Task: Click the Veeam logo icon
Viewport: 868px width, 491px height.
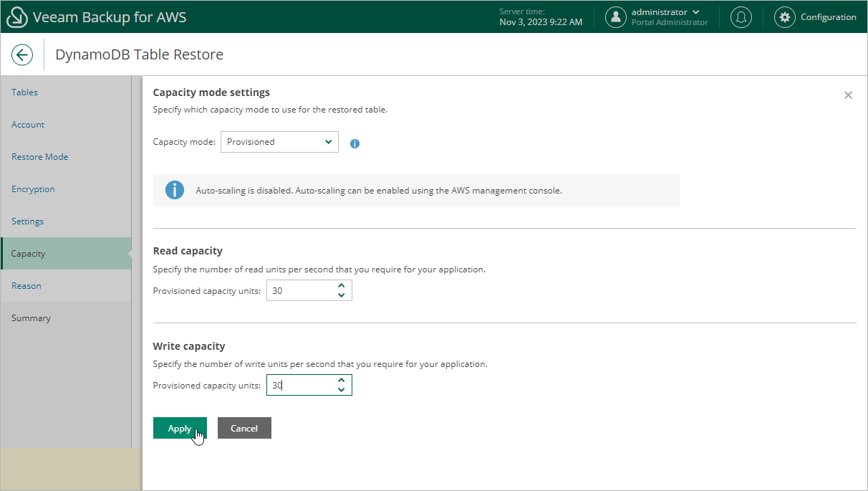Action: coord(16,17)
